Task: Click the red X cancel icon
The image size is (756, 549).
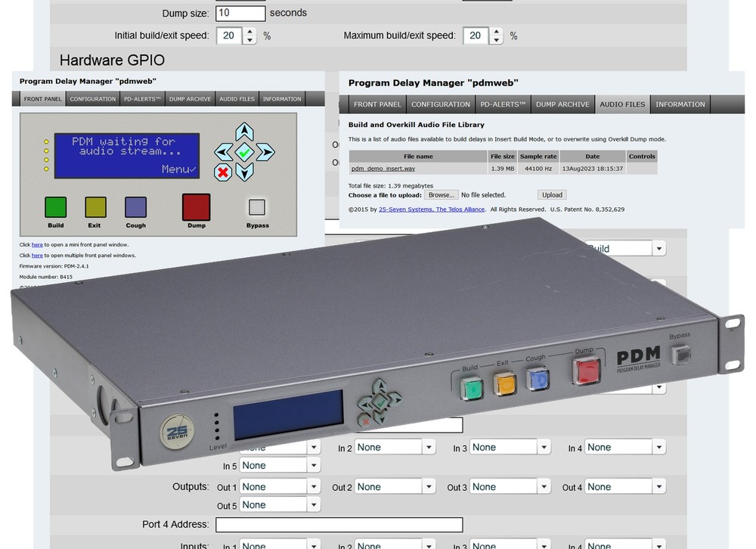Action: [x=225, y=172]
